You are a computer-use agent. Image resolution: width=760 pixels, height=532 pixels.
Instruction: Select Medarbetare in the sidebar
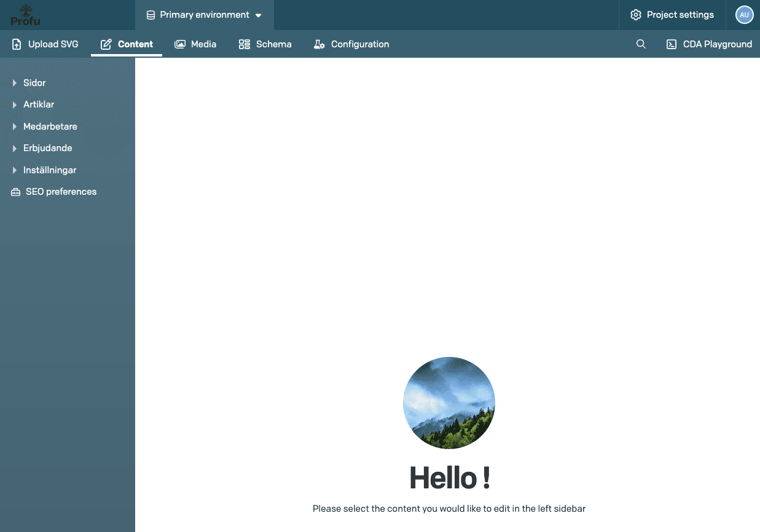(50, 127)
